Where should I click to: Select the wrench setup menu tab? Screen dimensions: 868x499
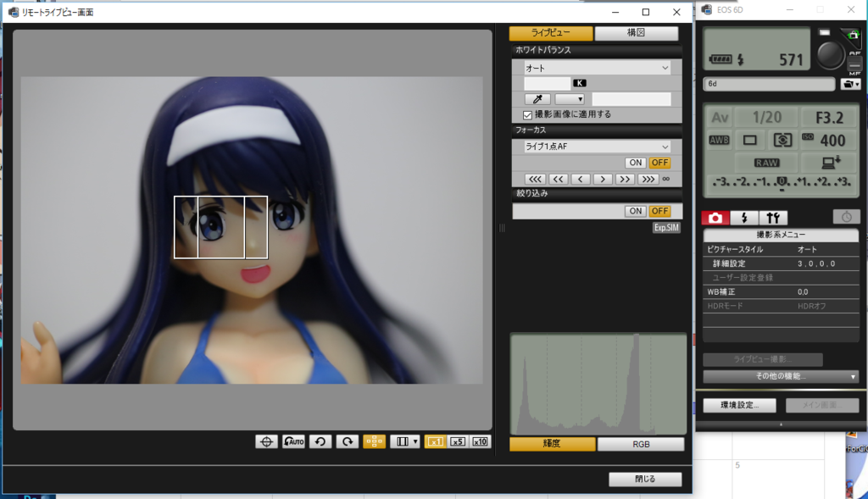point(773,218)
